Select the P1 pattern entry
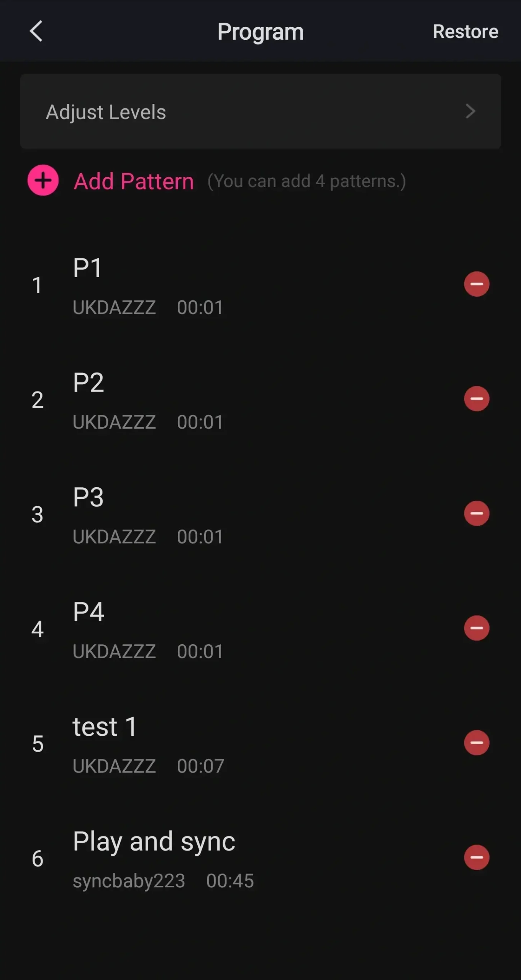521x980 pixels. (87, 268)
